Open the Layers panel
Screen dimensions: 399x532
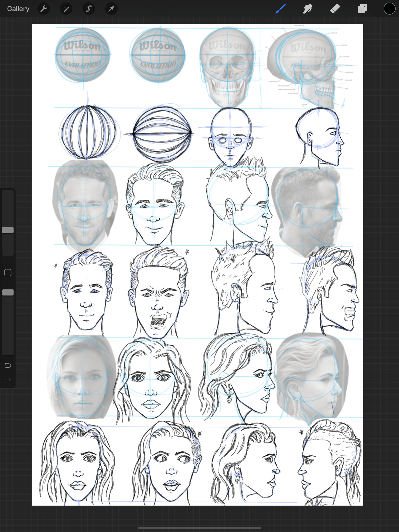click(362, 9)
